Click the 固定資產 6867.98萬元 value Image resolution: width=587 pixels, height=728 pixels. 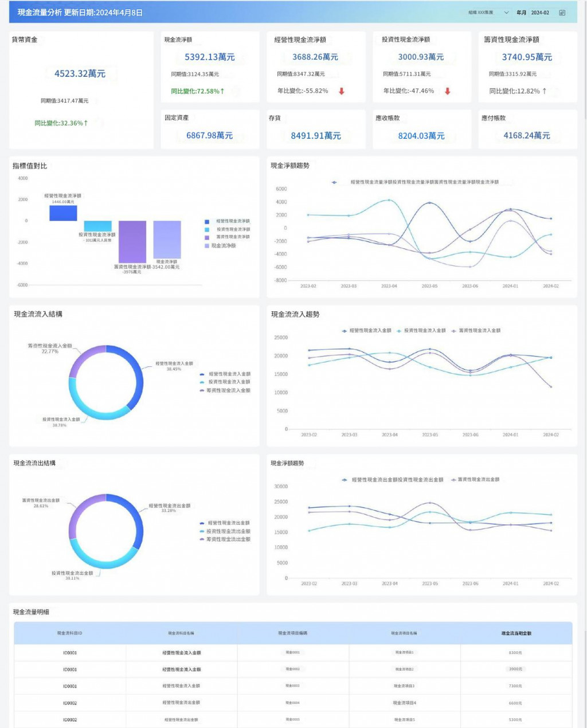209,136
